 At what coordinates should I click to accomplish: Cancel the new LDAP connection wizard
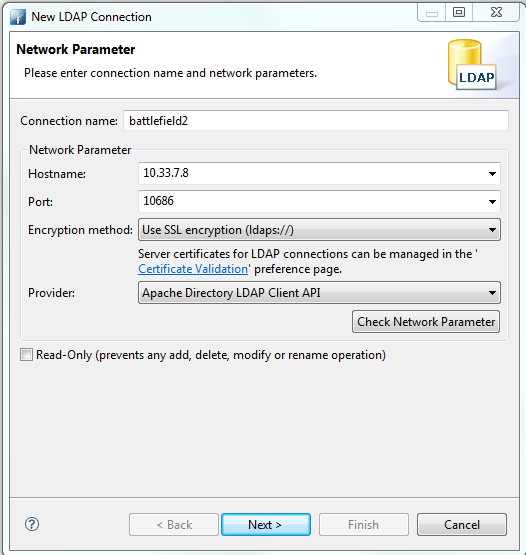[x=462, y=525]
